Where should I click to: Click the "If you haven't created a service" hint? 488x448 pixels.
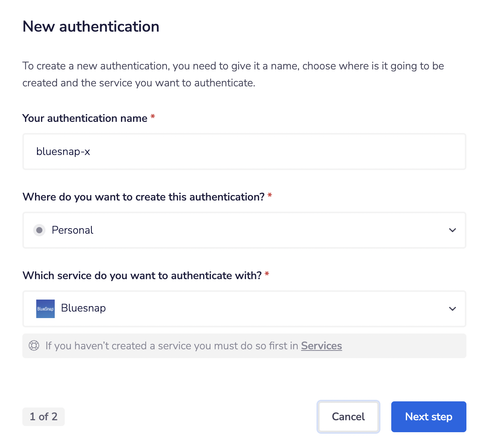pos(172,346)
